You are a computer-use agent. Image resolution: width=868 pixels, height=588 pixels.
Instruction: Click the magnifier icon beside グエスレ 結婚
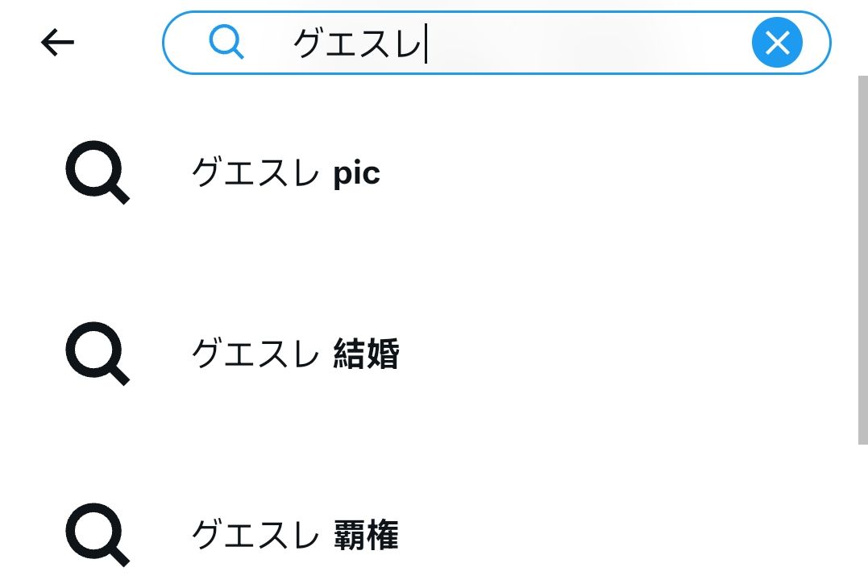coord(97,353)
